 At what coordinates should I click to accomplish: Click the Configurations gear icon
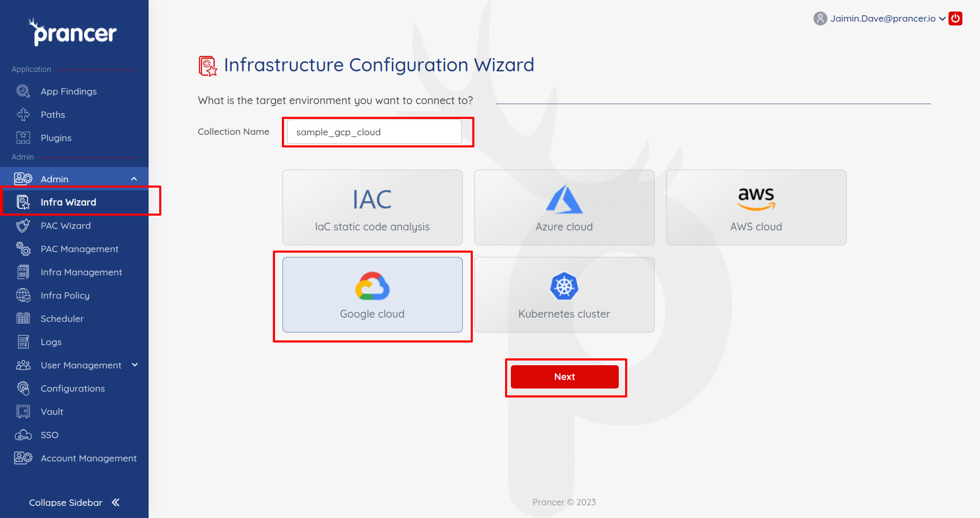23,388
